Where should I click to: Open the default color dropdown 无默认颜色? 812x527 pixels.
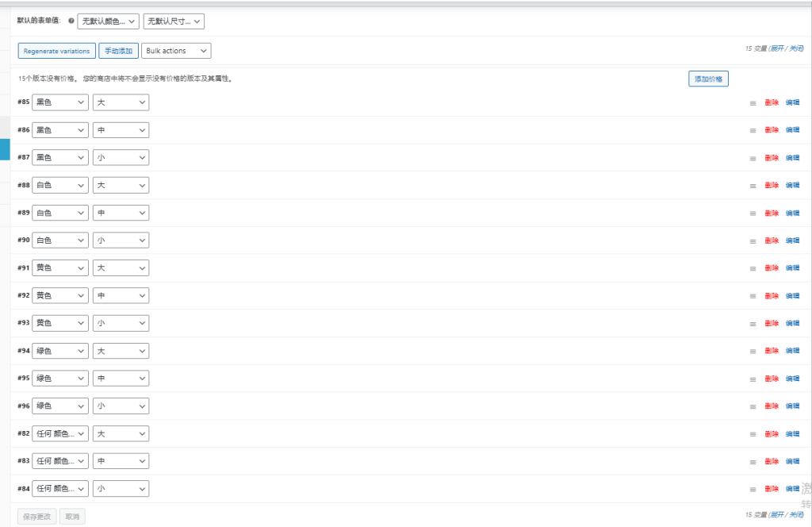pos(109,21)
